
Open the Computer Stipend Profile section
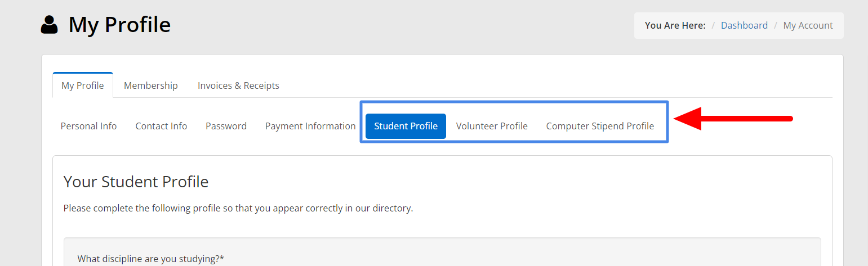(600, 126)
